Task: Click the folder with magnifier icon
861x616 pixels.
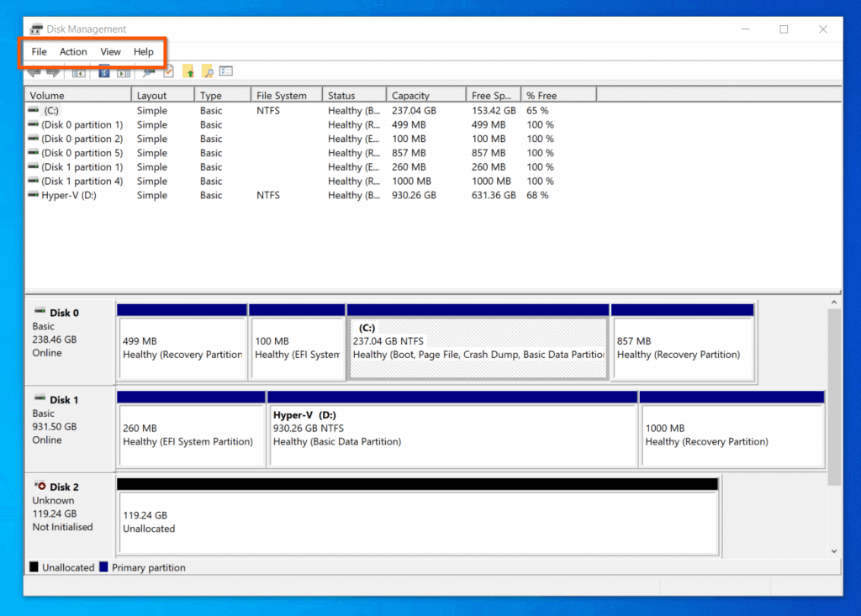Action: coord(208,71)
